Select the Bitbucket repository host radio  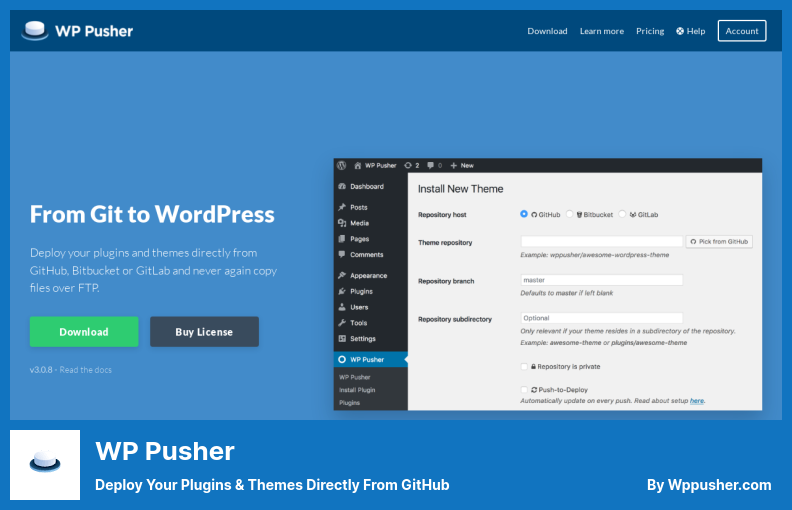[x=570, y=214]
